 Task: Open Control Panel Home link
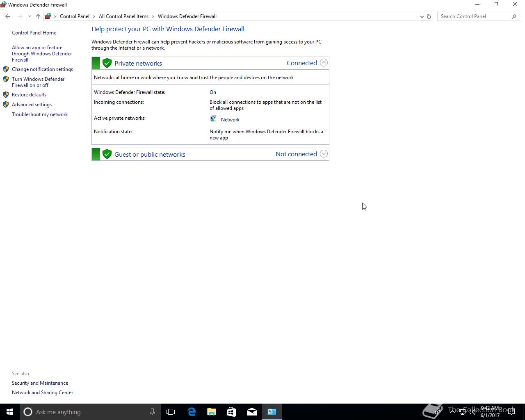click(x=34, y=33)
